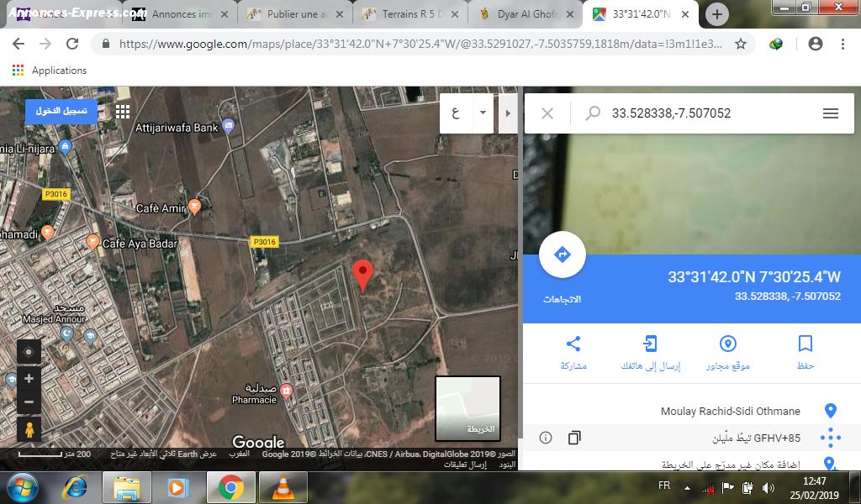Toggle the bookmark star in address bar
Image resolution: width=861 pixels, height=504 pixels.
click(x=741, y=44)
